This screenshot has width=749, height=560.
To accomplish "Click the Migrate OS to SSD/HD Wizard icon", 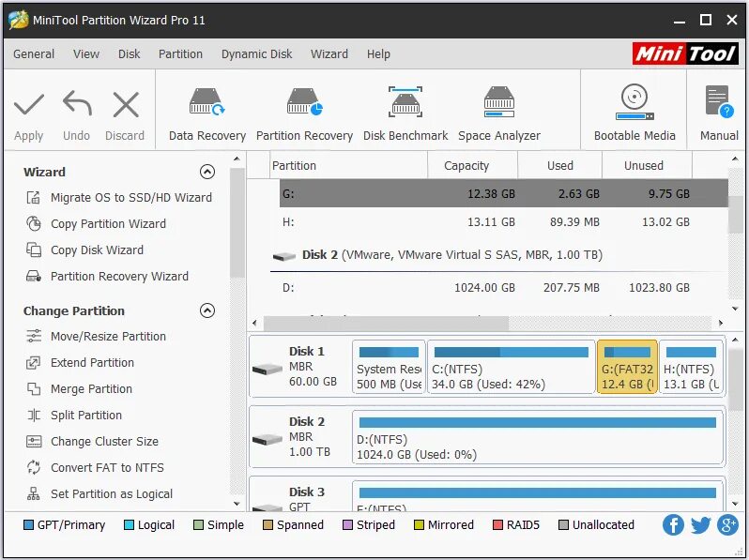I will [34, 197].
